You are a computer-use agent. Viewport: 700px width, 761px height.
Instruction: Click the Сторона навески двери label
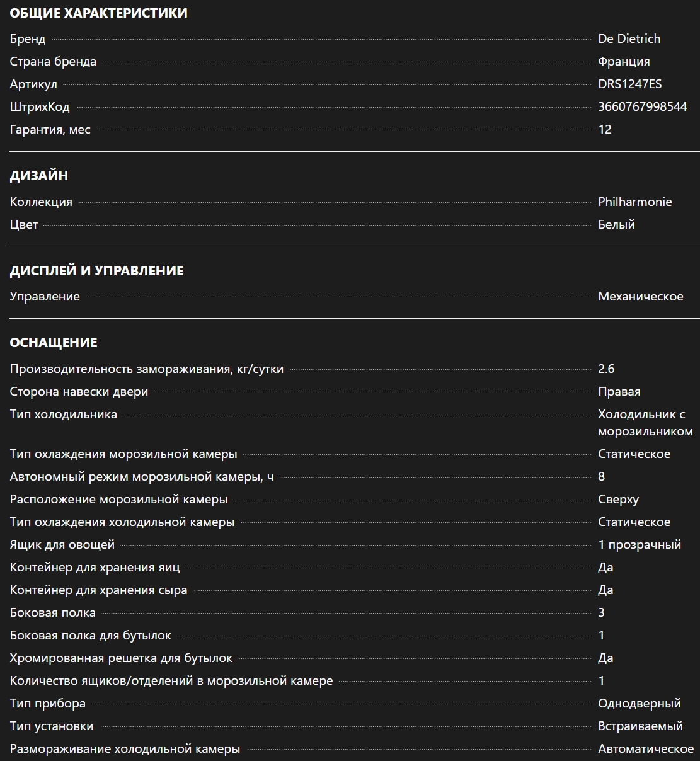[x=79, y=391]
